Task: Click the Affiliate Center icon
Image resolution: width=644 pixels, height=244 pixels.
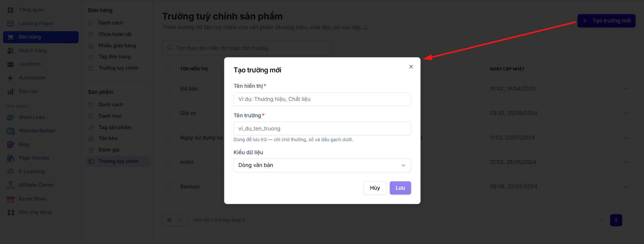Action: tap(10, 185)
